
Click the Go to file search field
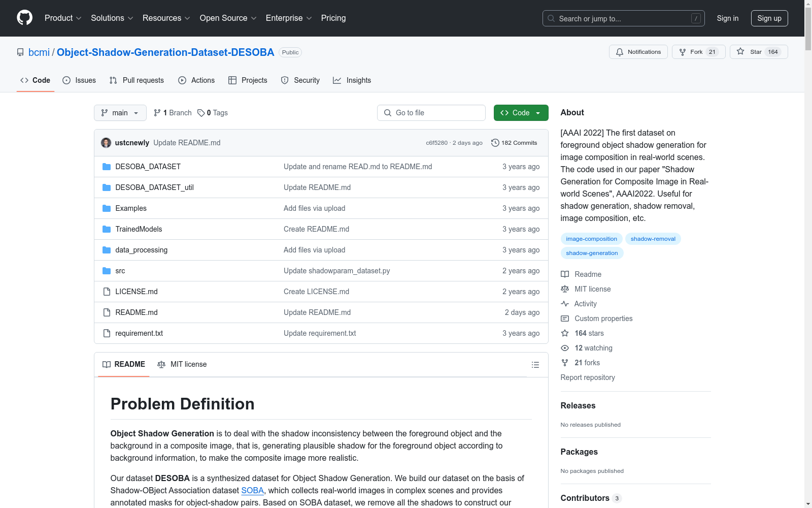tap(431, 113)
